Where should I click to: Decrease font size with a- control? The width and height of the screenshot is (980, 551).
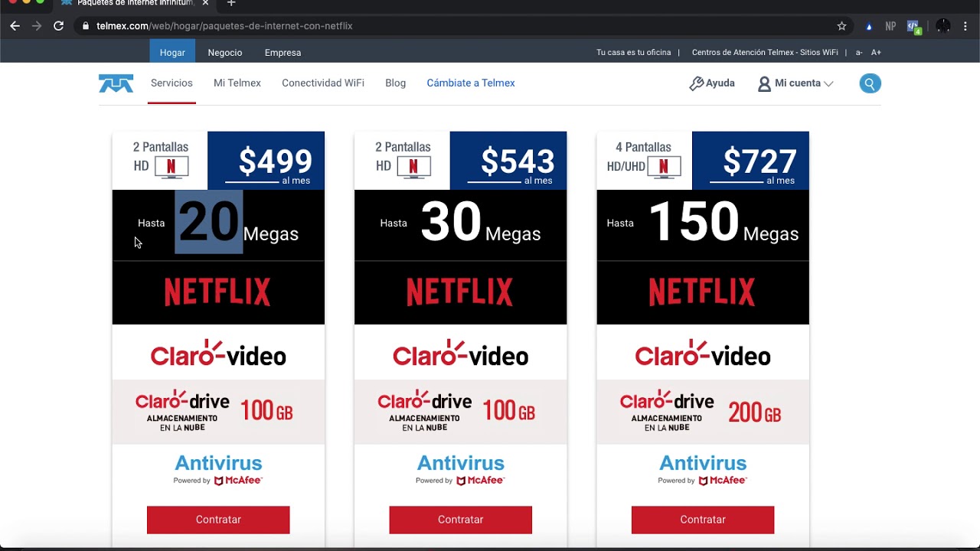coord(859,53)
